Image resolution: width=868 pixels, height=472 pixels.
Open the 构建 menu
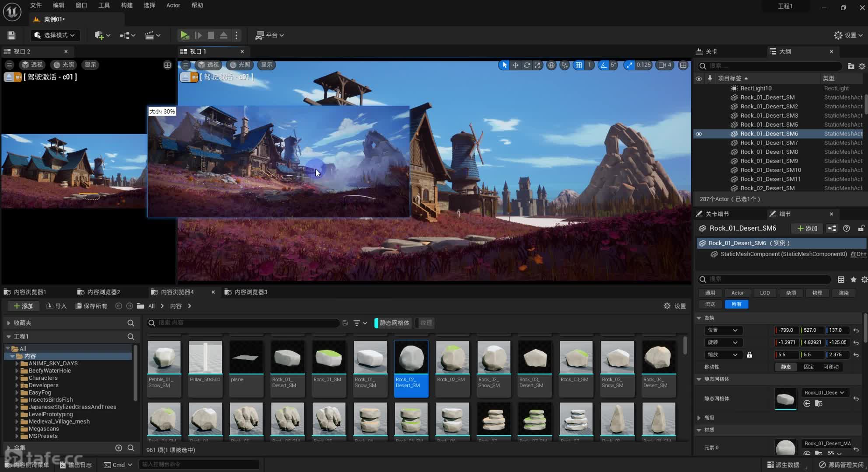[x=127, y=5]
